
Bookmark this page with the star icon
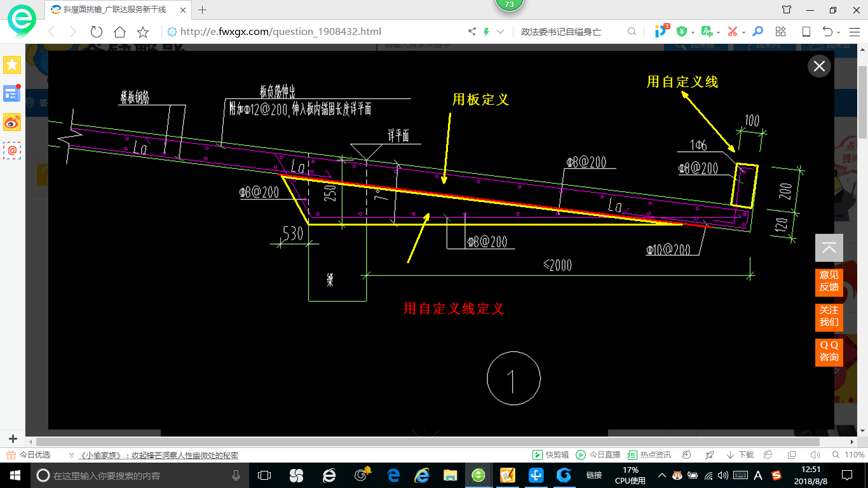pos(143,32)
